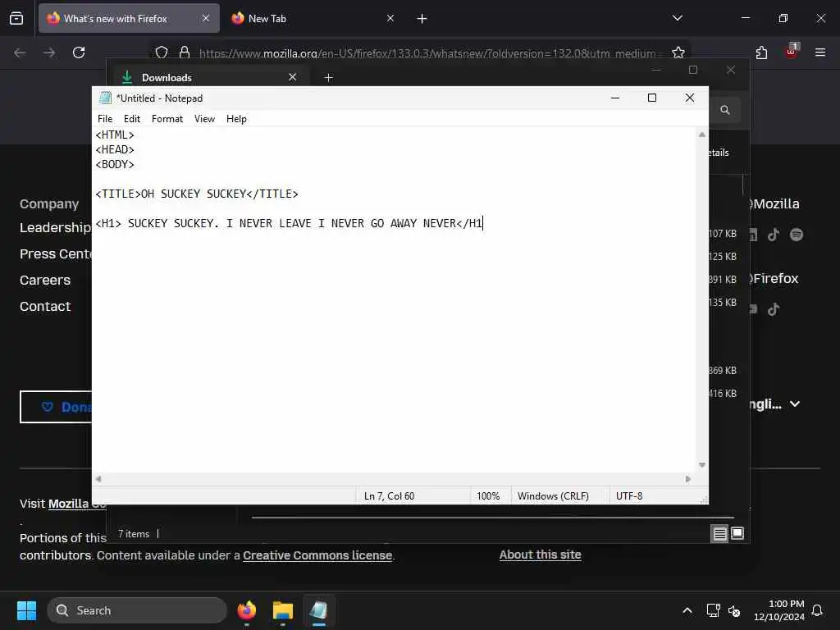
Task: Click the site security padlock icon
Action: [x=185, y=52]
